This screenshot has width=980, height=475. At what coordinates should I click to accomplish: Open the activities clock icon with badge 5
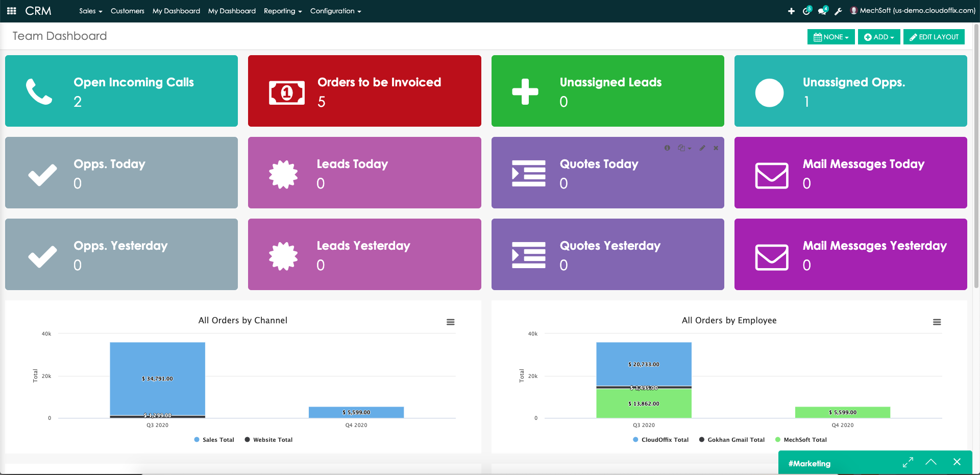806,10
